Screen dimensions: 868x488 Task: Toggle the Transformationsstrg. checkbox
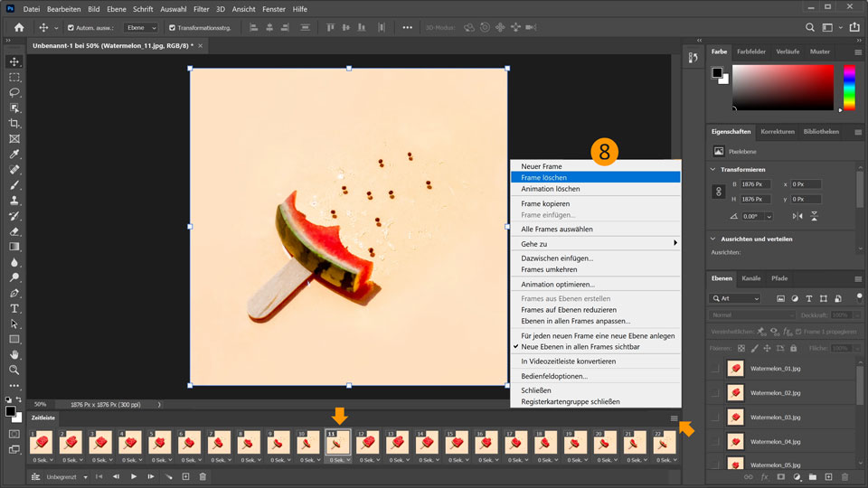click(x=172, y=28)
